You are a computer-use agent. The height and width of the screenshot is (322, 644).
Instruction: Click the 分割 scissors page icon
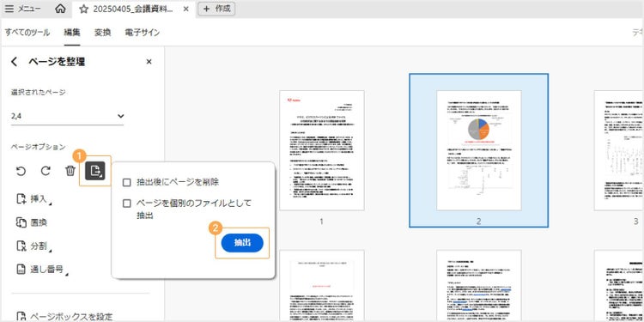tap(21, 246)
